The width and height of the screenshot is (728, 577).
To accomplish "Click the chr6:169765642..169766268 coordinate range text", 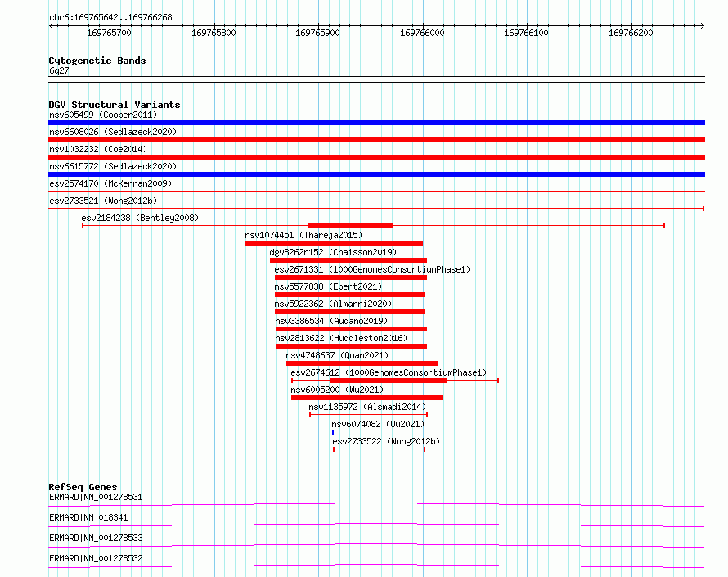I will [x=110, y=17].
